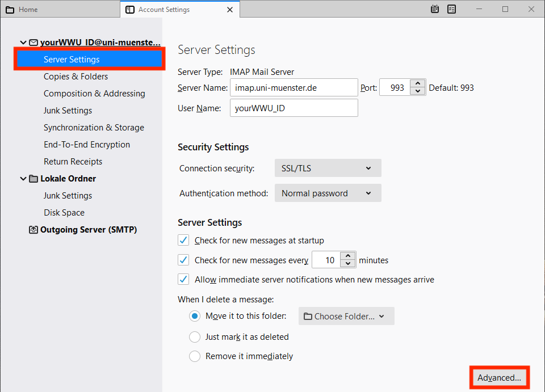Image resolution: width=545 pixels, height=392 pixels.
Task: Open the Tasks icon in tab bar
Action: [452, 9]
